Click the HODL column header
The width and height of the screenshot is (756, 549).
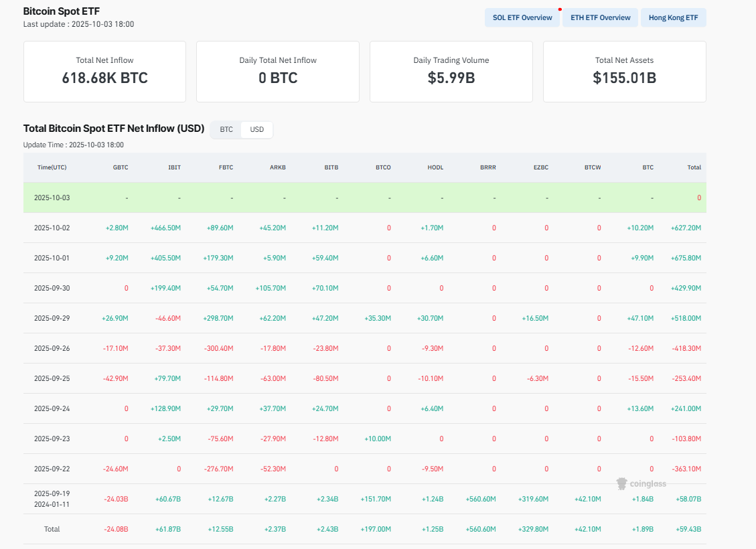point(435,167)
